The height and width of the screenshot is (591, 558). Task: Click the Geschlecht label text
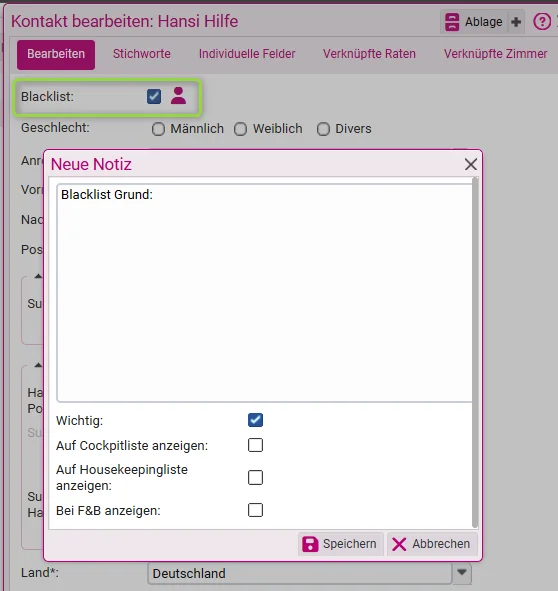pos(55,128)
